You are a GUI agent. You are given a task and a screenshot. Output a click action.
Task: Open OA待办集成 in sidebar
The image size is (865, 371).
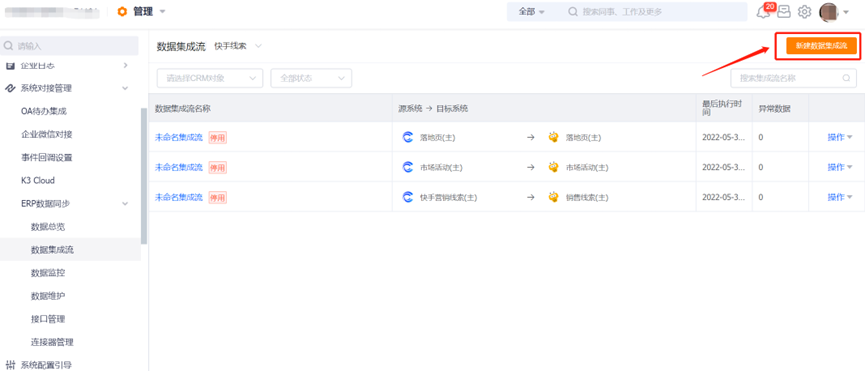pyautogui.click(x=44, y=111)
